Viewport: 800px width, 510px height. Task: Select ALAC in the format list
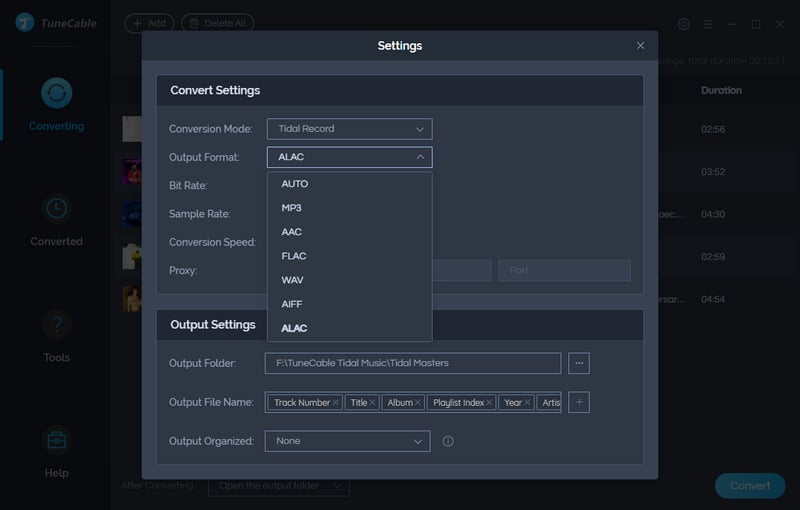tap(349, 328)
